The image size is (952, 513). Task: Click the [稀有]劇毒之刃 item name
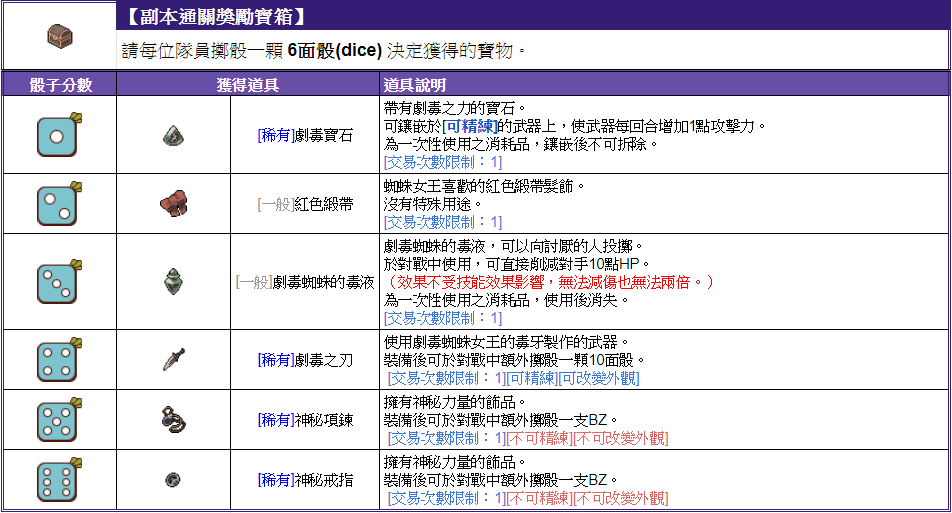304,359
